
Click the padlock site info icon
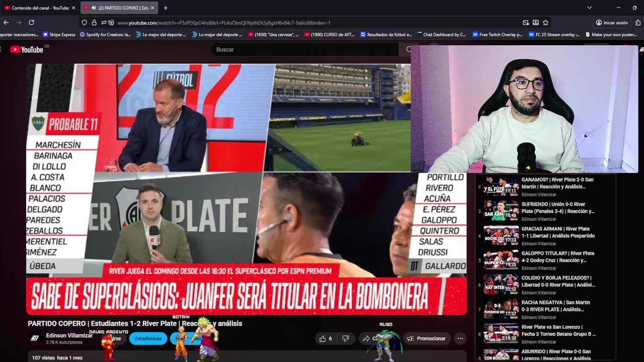94,23
